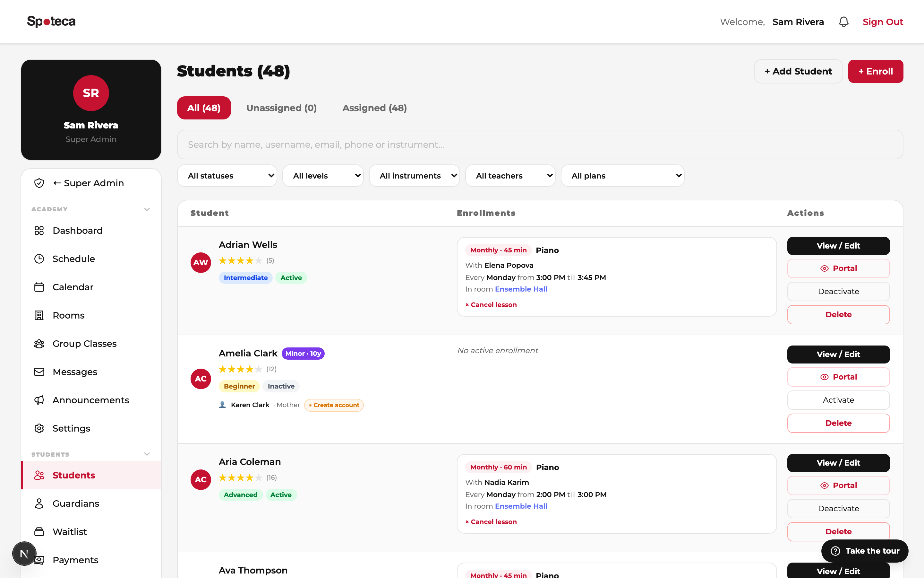The width and height of the screenshot is (924, 578).
Task: Click guardian person icon beside Karen Clark
Action: tap(222, 405)
